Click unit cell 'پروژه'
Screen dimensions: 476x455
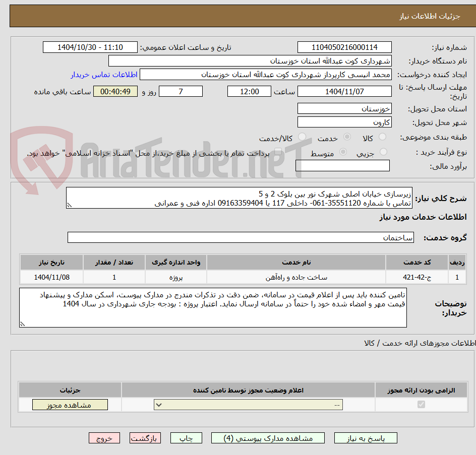pos(176,277)
